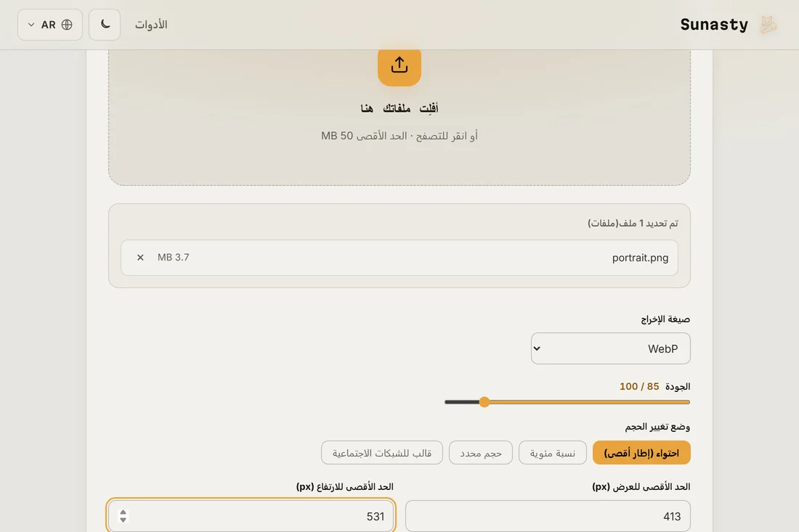Select the نسبة مئوية resize mode
The image size is (799, 532).
pos(552,453)
